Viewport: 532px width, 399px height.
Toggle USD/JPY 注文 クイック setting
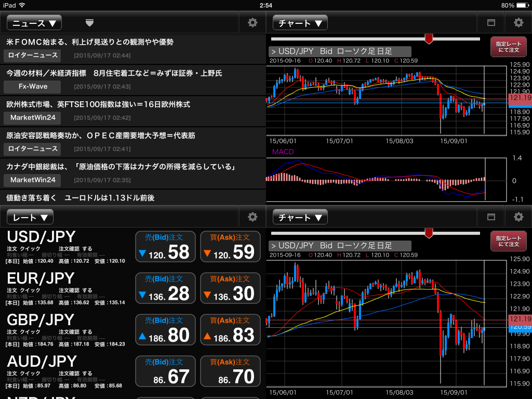pyautogui.click(x=23, y=249)
